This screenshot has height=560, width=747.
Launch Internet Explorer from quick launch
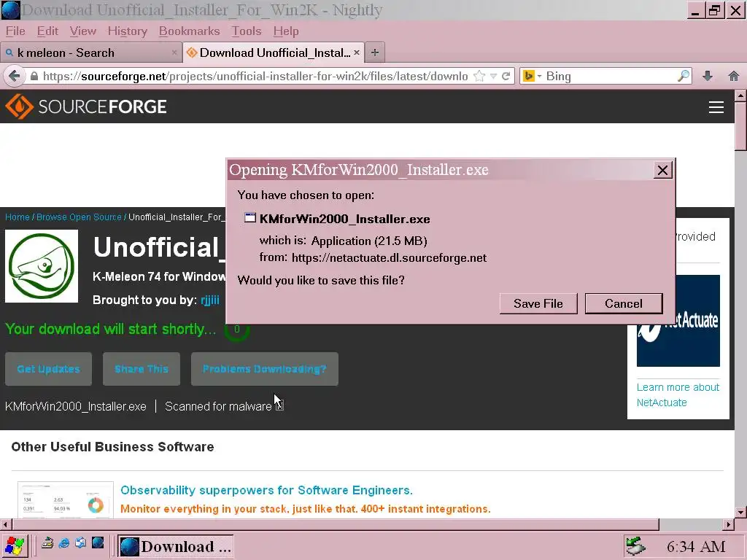tap(64, 542)
